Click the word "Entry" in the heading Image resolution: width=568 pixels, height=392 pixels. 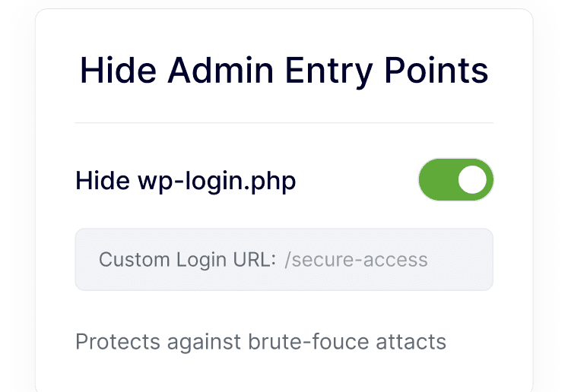click(331, 71)
